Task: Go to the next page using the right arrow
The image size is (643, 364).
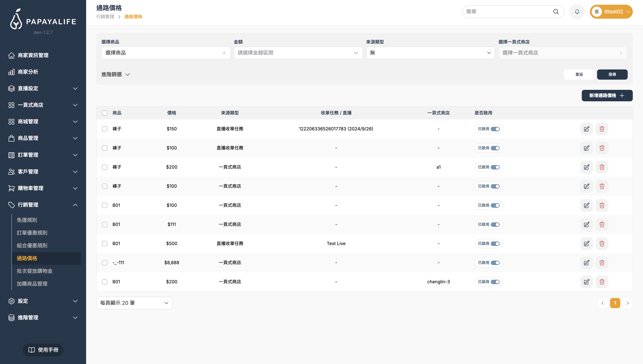Action: [x=627, y=303]
